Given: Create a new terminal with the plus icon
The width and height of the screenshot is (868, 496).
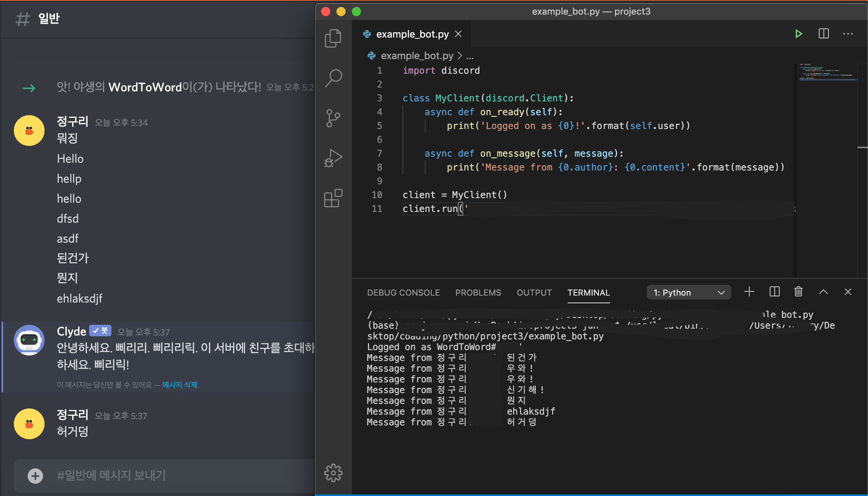Looking at the screenshot, I should click(x=749, y=292).
